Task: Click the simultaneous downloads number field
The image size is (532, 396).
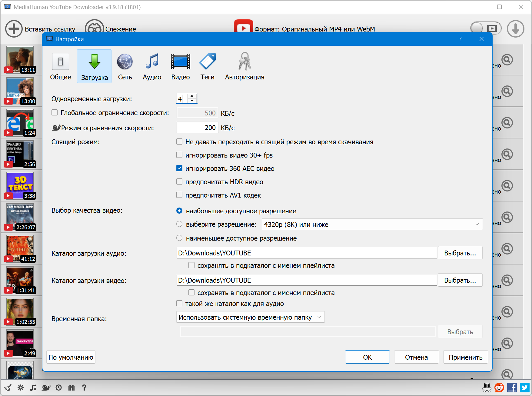Action: 182,98
